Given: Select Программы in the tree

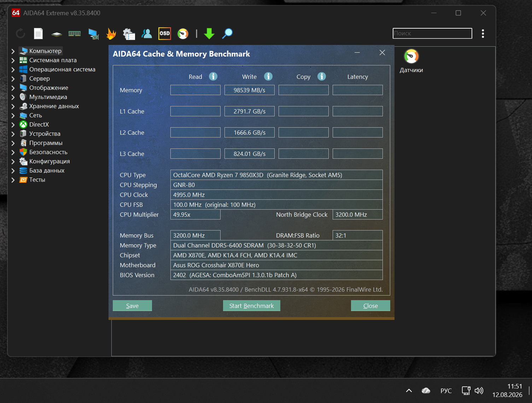Looking at the screenshot, I should [46, 143].
